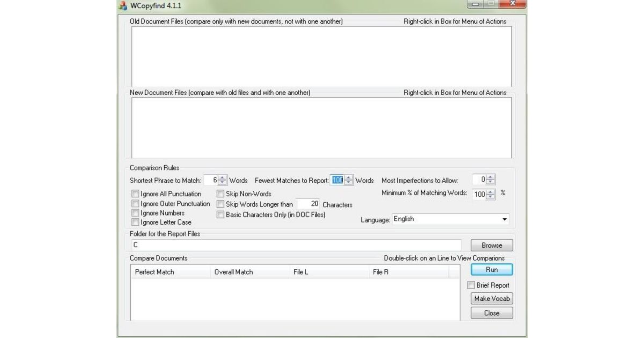Enable Ignore All Punctuation checkbox
Image resolution: width=644 pixels, height=338 pixels.
(x=135, y=194)
